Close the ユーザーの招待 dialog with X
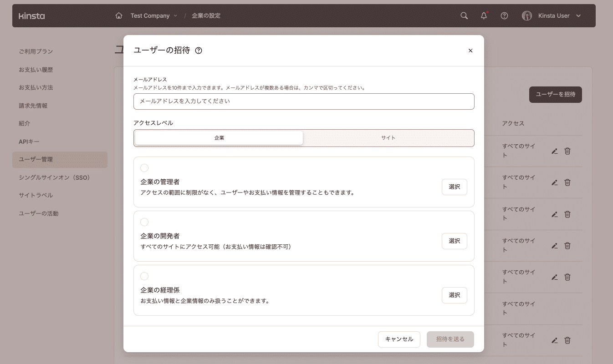613x364 pixels. pos(470,51)
